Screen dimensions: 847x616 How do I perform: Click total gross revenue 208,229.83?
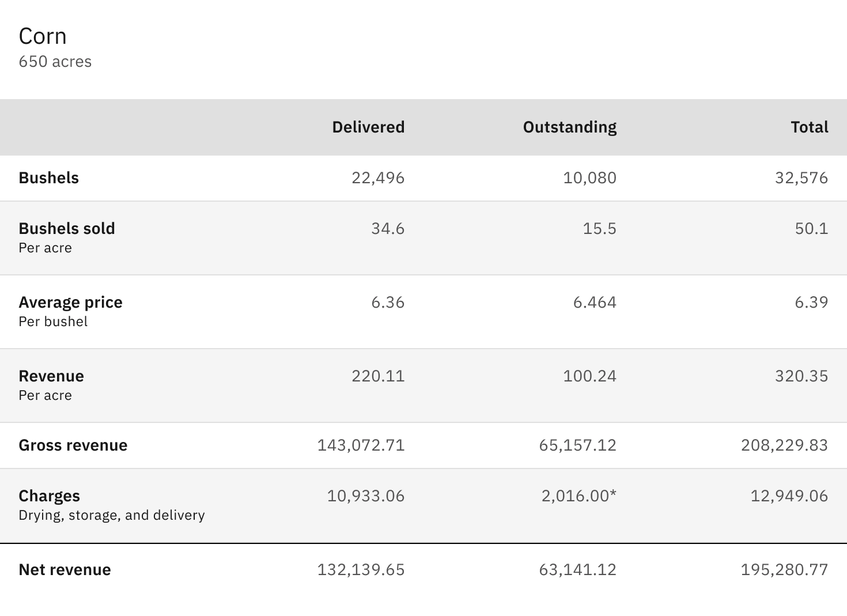coord(784,445)
